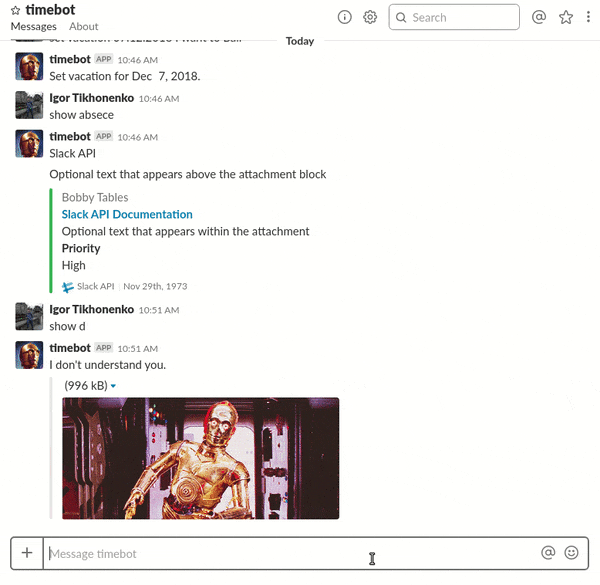Click 'Slack API' footer label in attachment
The height and width of the screenshot is (585, 600).
96,286
